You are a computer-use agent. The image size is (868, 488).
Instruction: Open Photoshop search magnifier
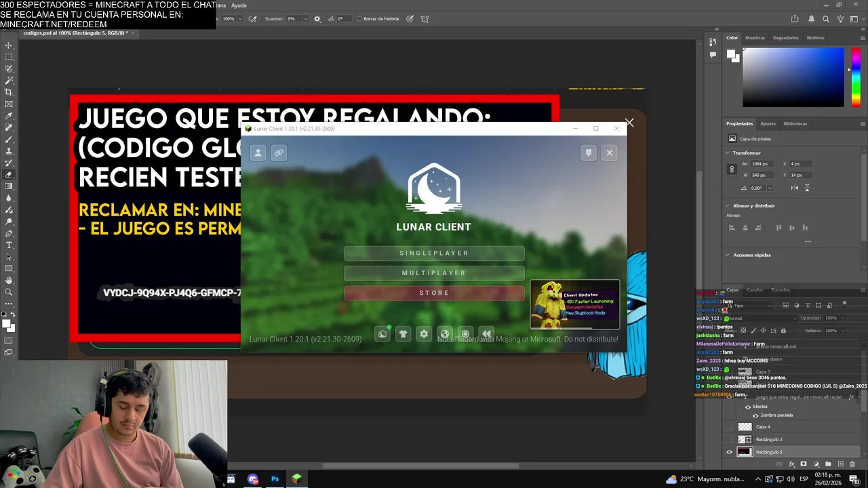point(826,19)
